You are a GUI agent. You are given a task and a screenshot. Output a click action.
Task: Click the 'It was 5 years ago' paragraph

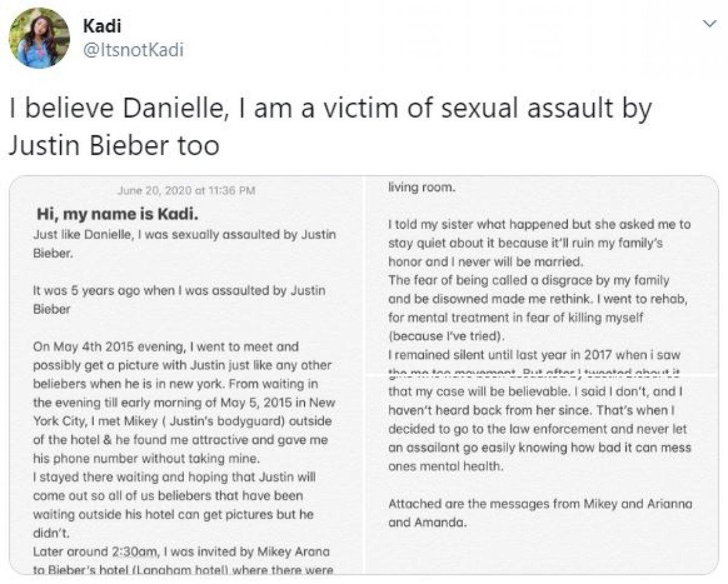(179, 299)
